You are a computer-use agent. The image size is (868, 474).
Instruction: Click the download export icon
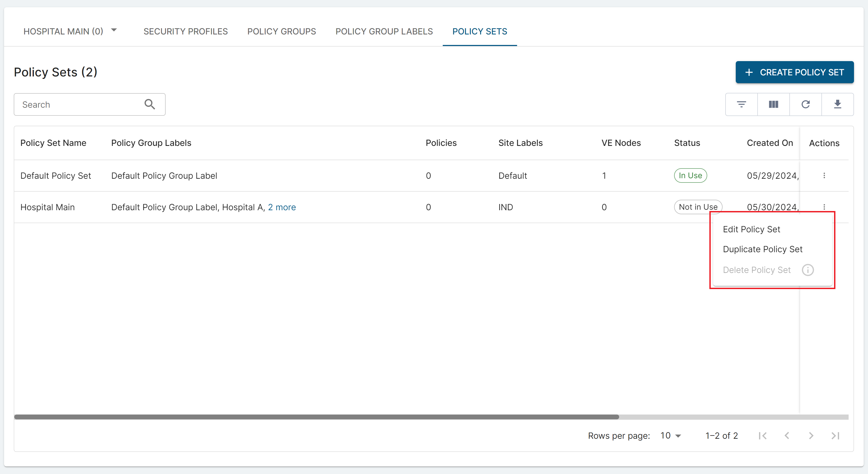tap(837, 104)
